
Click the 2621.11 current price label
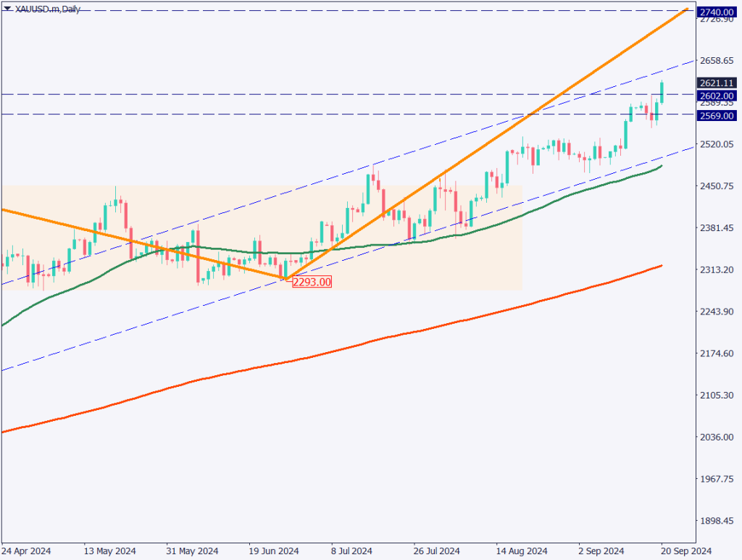tap(717, 83)
